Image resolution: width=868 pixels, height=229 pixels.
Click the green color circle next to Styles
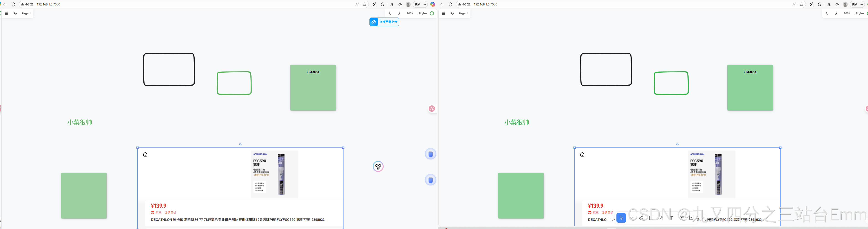[432, 13]
